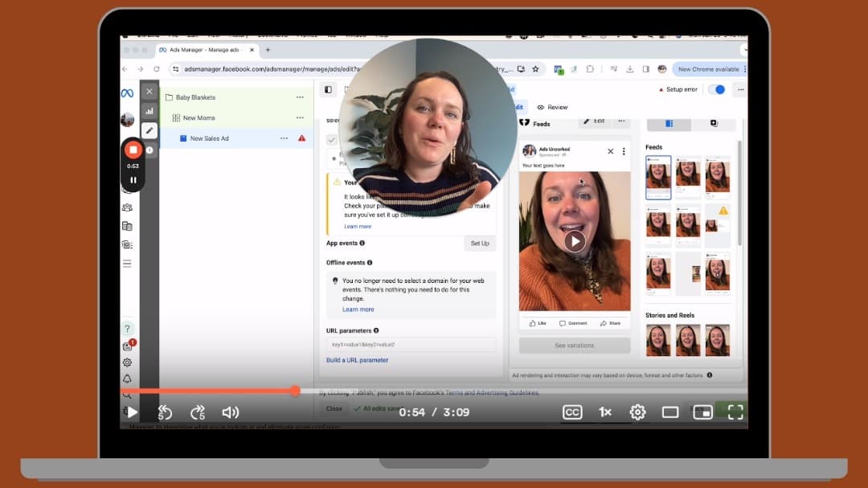
Task: Click the Set Up button for App events
Action: point(480,244)
